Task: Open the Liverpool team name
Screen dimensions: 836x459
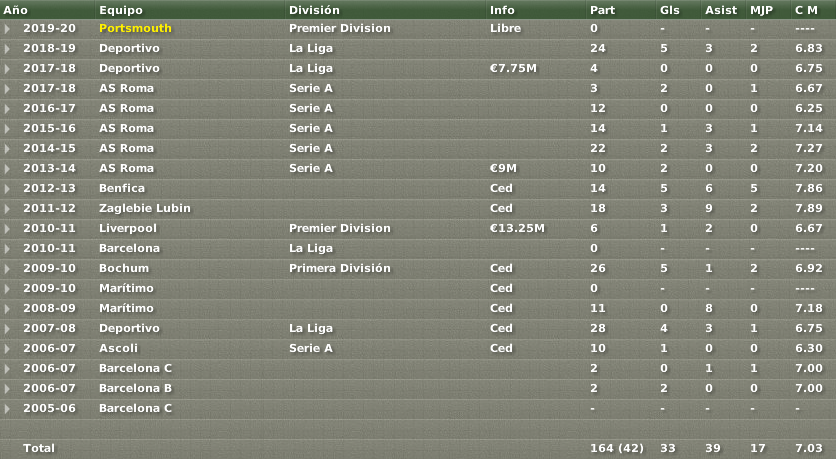Action: point(128,229)
